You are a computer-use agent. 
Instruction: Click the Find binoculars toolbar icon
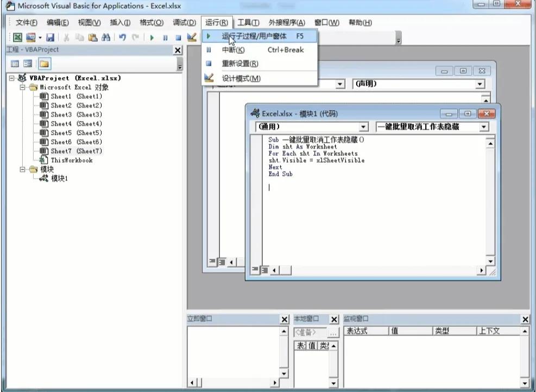106,37
